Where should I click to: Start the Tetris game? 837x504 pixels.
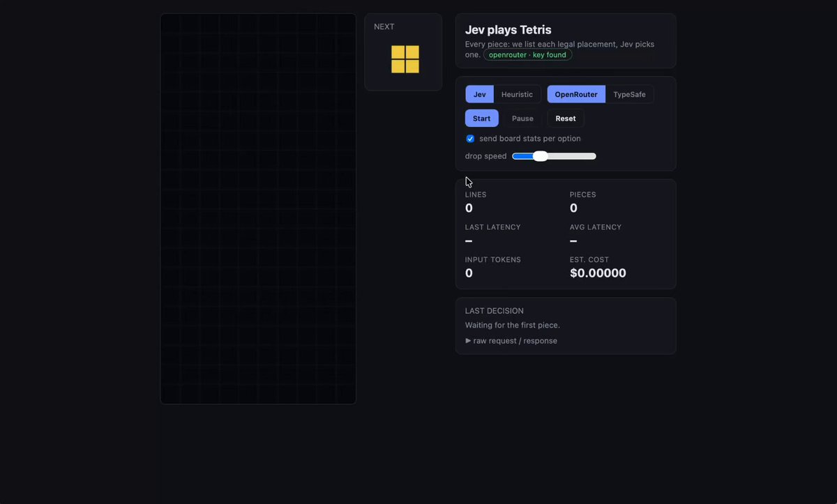tap(482, 119)
